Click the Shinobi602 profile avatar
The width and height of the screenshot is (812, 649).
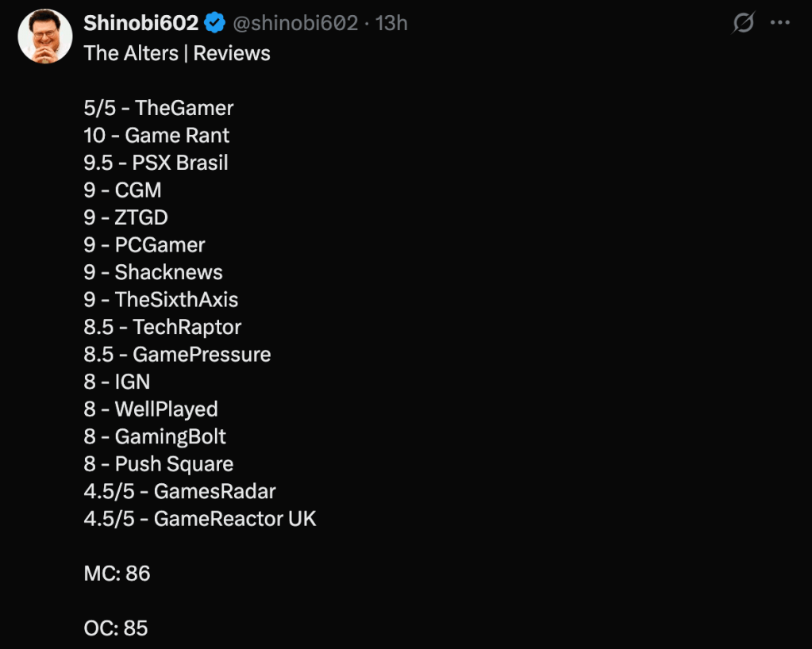coord(45,36)
